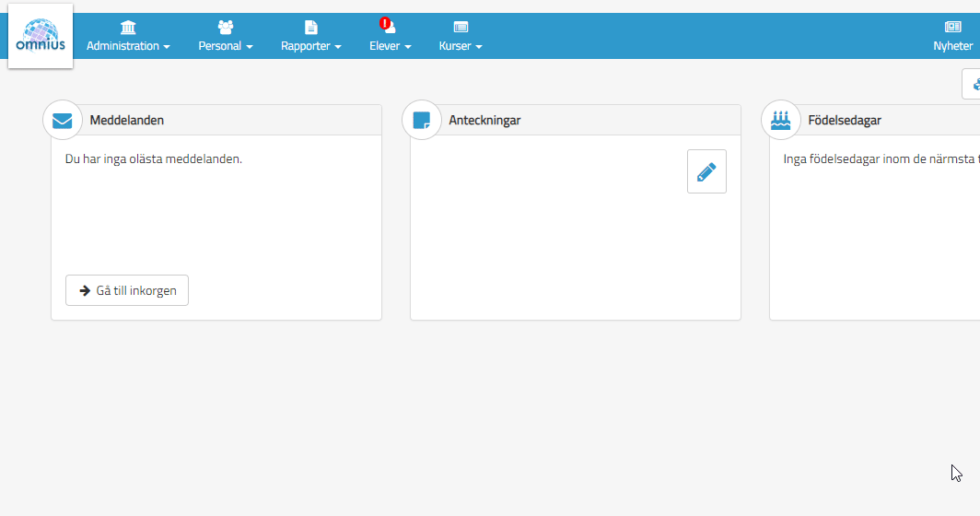Click the people group icon above Personal
The width and height of the screenshot is (980, 516).
[226, 27]
